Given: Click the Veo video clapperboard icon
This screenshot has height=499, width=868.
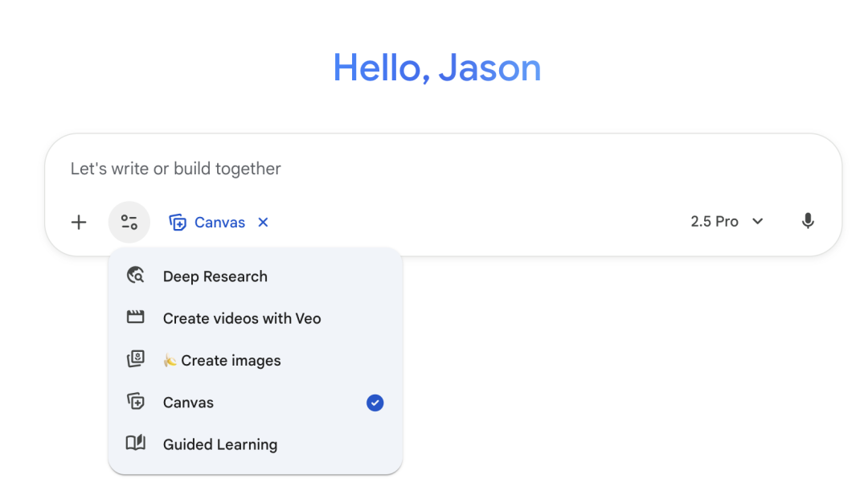Looking at the screenshot, I should 136,317.
